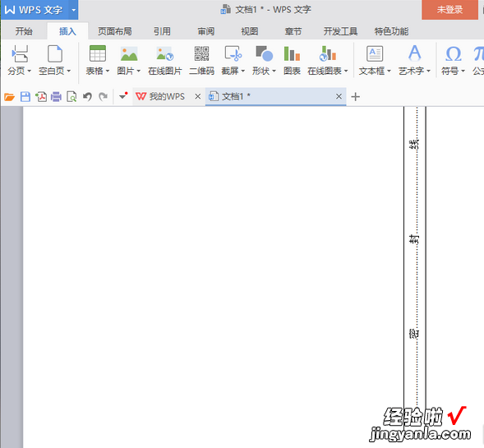Image resolution: width=484 pixels, height=448 pixels.
Task: Insert a picture (图片)
Action: coord(129,59)
